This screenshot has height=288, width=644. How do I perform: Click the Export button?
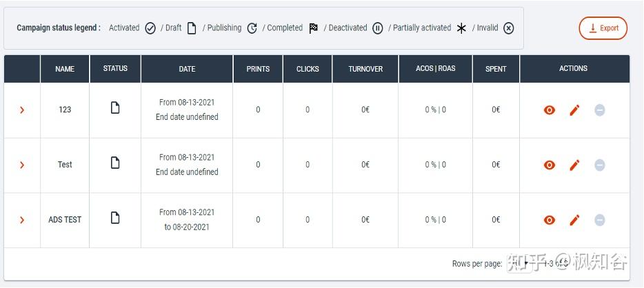(x=603, y=28)
